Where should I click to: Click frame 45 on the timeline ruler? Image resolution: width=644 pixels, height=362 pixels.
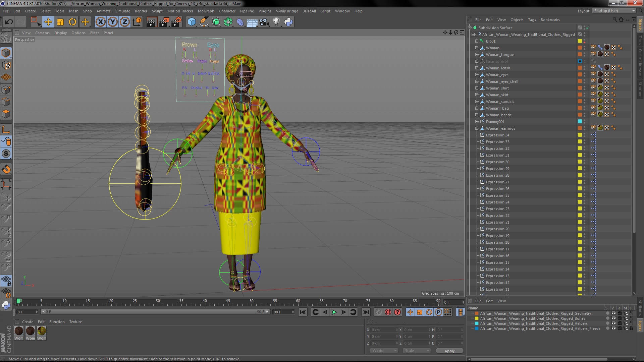pos(228,301)
